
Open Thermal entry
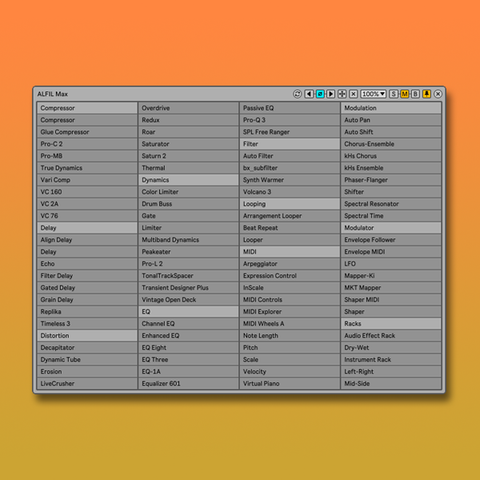click(189, 168)
